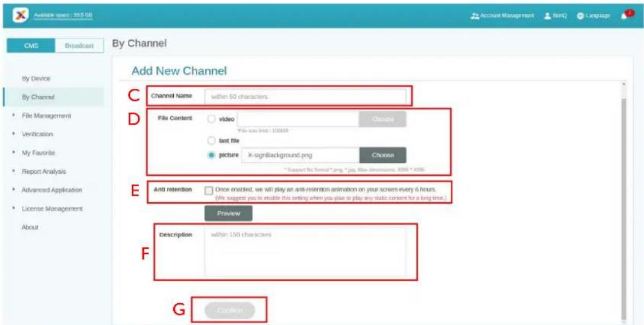The height and width of the screenshot is (325, 644).
Task: Click the Description text area
Action: click(305, 252)
